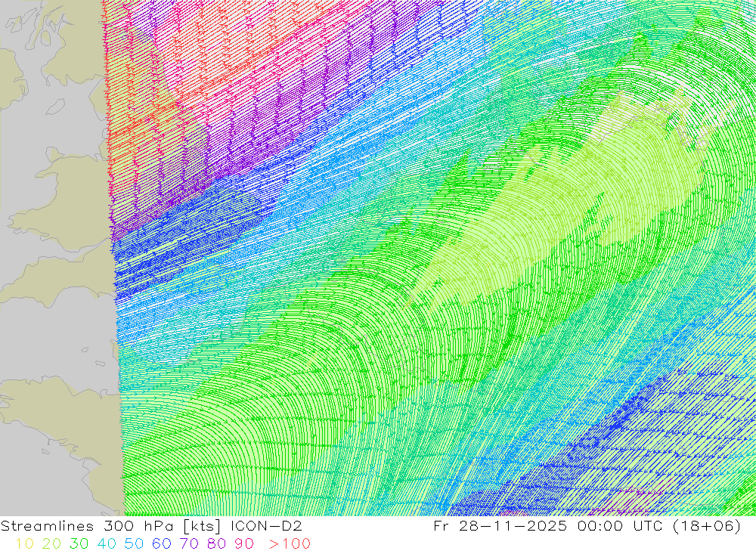Click the 20 kts legend value
Image resolution: width=756 pixels, height=554 pixels.
(x=51, y=544)
